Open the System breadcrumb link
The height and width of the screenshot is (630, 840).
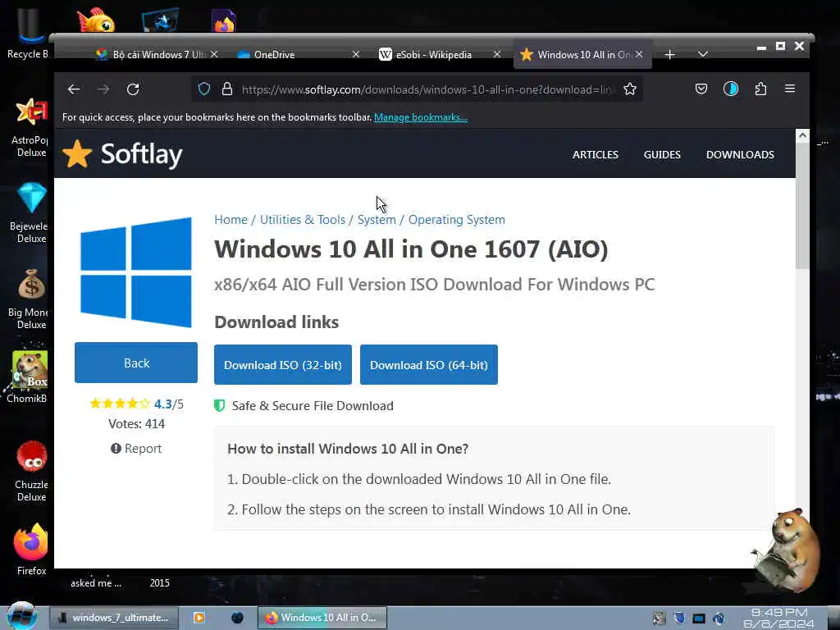[377, 220]
